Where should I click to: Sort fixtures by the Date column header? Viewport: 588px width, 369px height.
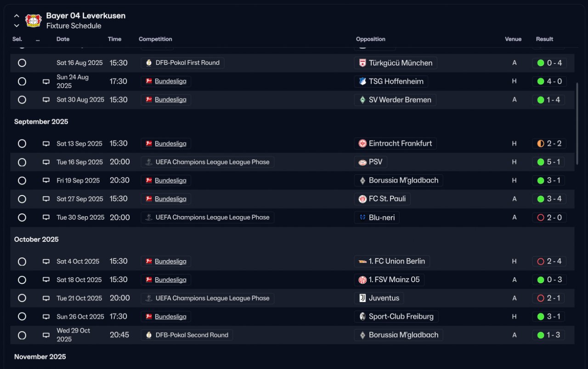click(x=63, y=39)
